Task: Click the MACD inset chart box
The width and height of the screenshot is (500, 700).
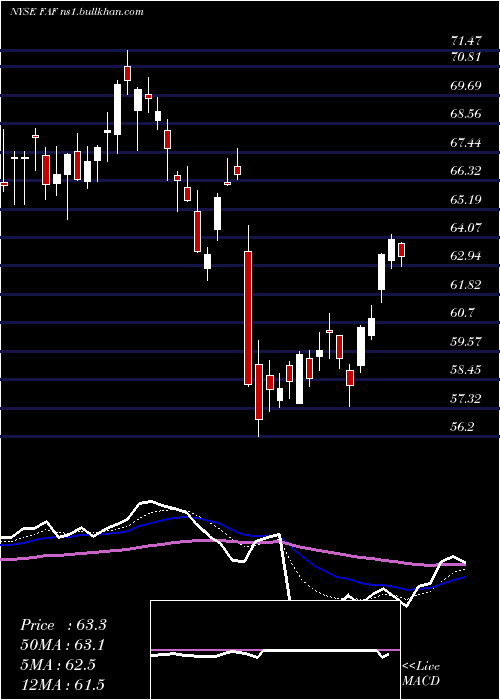Action: point(275,650)
